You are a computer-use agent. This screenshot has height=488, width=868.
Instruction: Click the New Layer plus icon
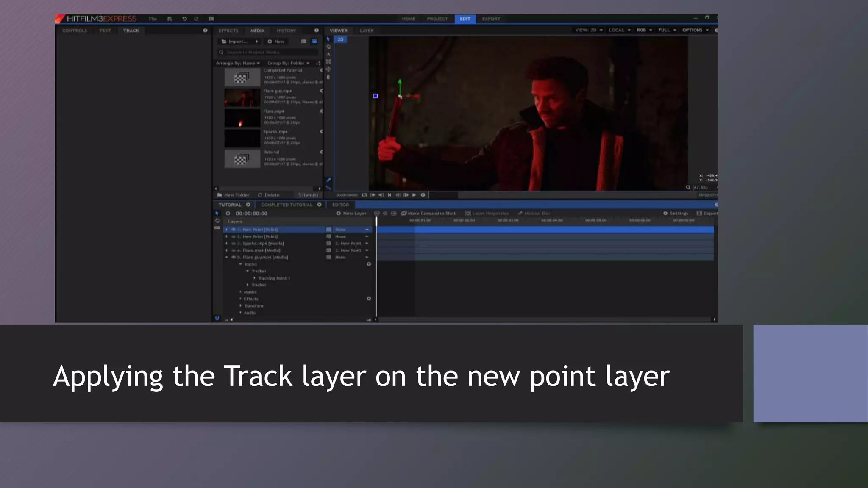(339, 213)
